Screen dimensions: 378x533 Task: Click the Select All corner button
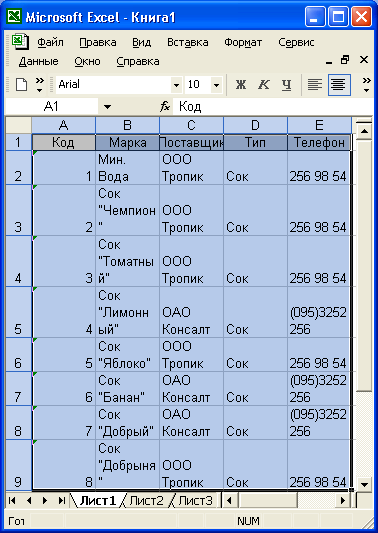[x=19, y=125]
